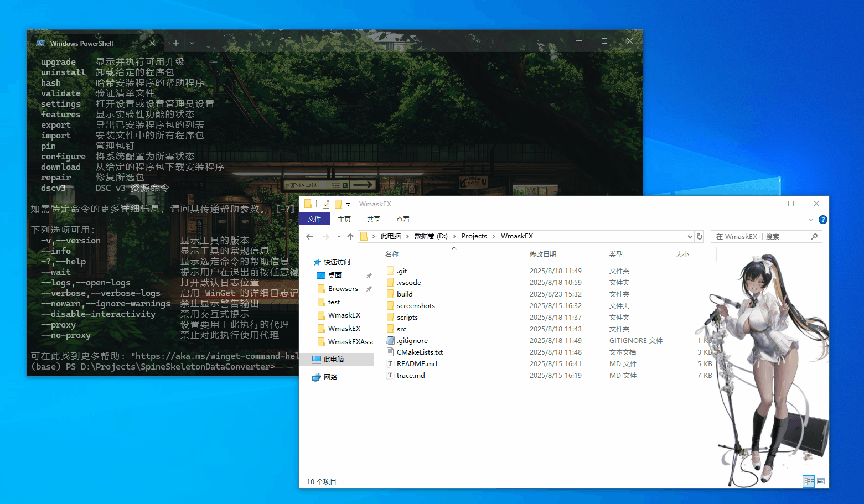
Task: Open new tab in Windows PowerShell terminal
Action: tap(175, 43)
